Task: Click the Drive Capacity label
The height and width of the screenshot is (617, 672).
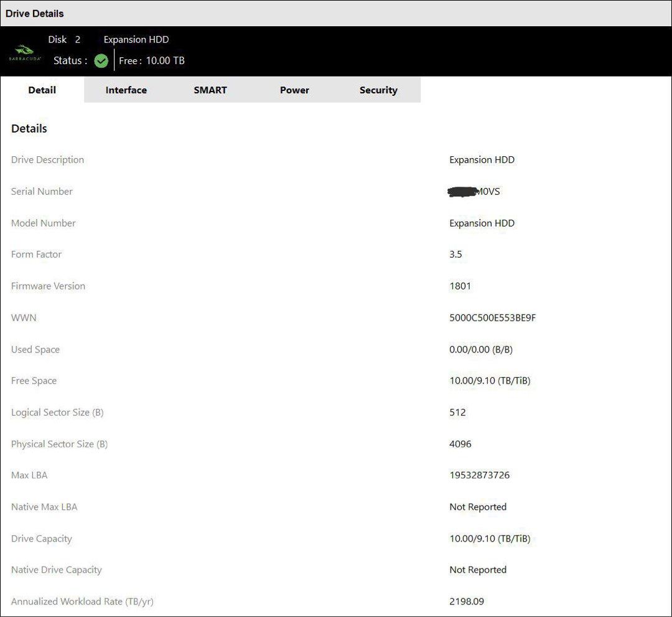Action: (42, 539)
